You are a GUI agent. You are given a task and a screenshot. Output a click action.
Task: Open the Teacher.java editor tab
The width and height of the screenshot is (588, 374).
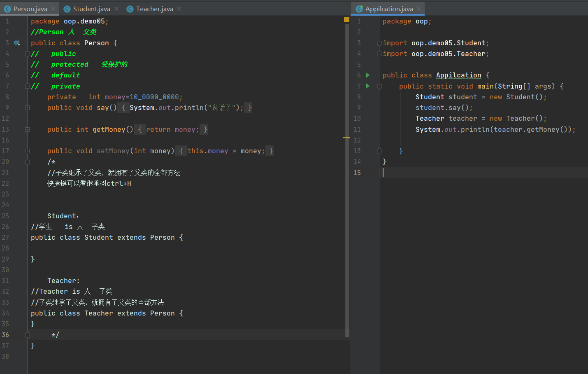point(154,9)
